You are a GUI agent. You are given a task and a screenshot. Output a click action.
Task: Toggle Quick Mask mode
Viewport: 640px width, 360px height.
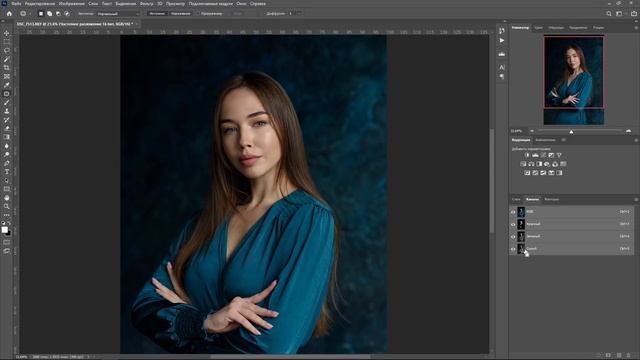pyautogui.click(x=7, y=242)
